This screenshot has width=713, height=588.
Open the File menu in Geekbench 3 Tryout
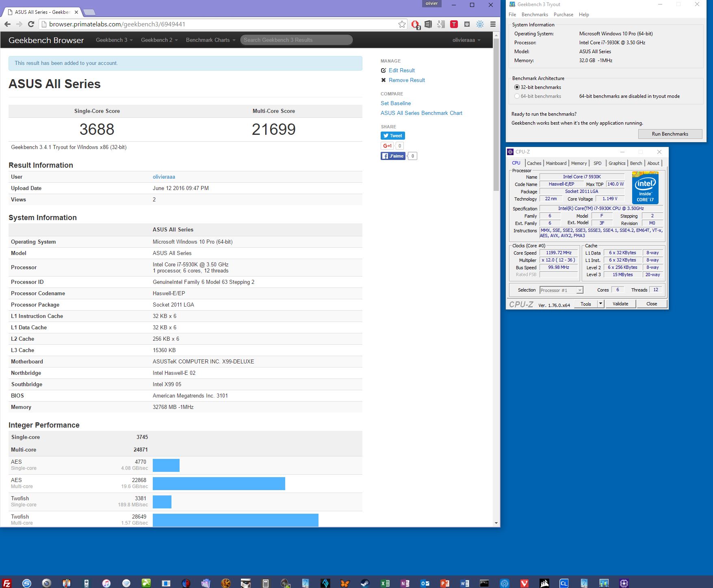click(512, 15)
